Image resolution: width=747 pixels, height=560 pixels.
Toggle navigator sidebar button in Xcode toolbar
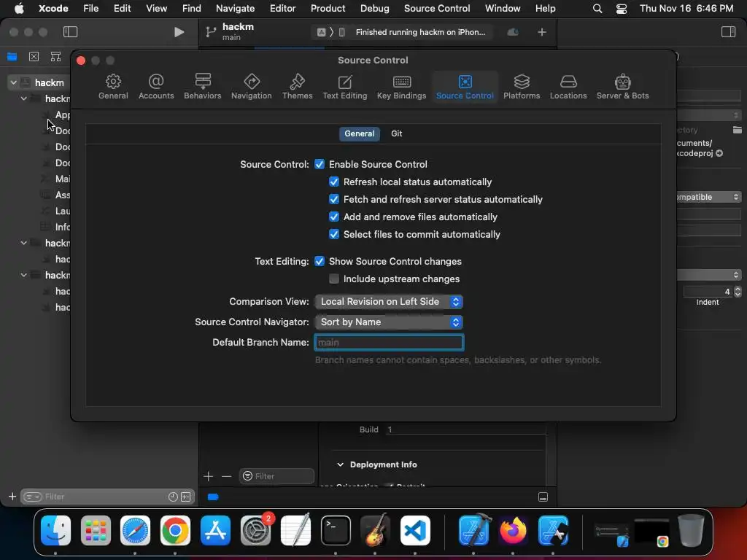coord(70,32)
